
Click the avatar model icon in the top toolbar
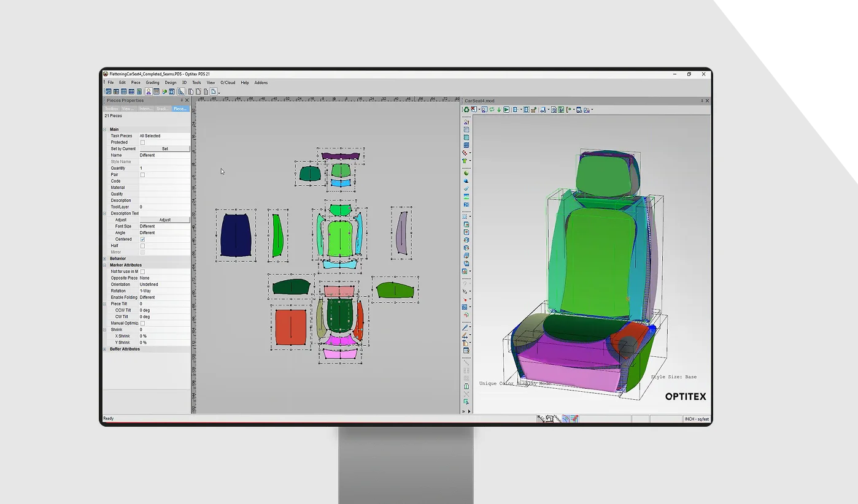pyautogui.click(x=149, y=91)
